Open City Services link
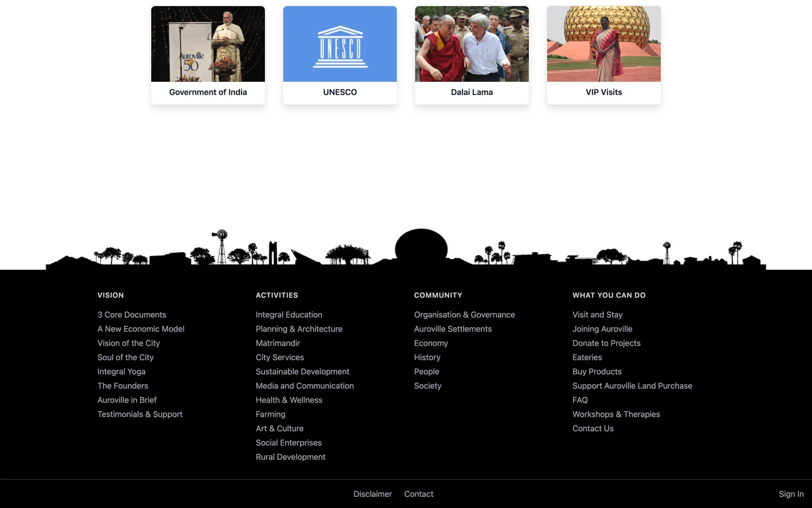 click(280, 357)
